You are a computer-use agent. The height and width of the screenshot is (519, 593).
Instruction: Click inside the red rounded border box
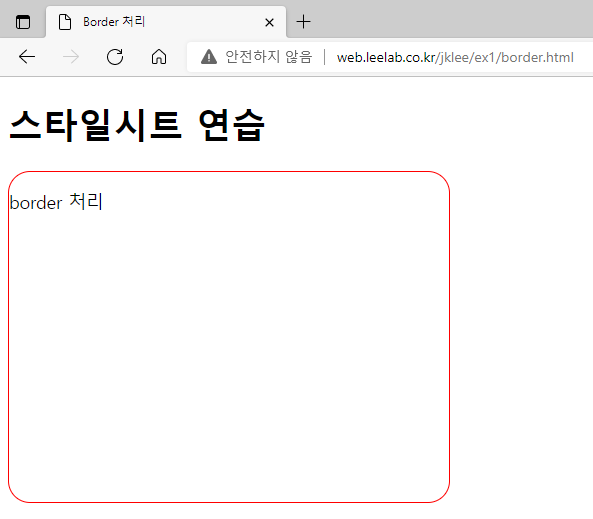pyautogui.click(x=229, y=337)
